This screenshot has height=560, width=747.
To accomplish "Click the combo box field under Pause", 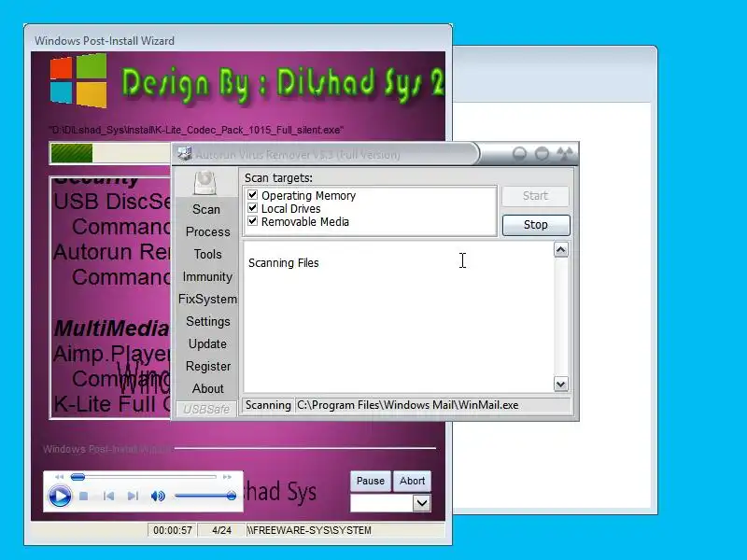I will (382, 503).
